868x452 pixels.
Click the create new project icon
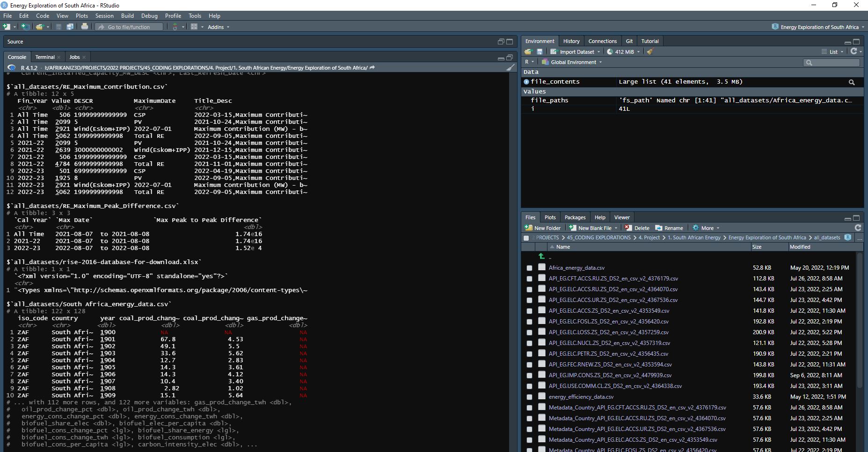coord(25,27)
